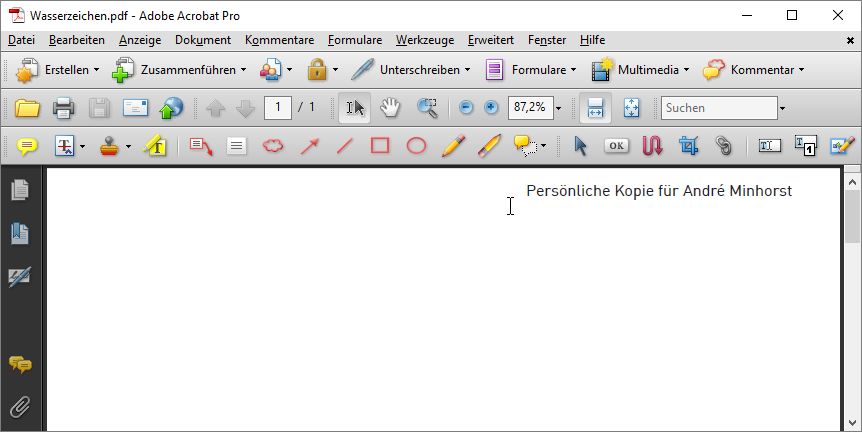Click the page number field
Screen dimensions: 862x432
tap(278, 107)
